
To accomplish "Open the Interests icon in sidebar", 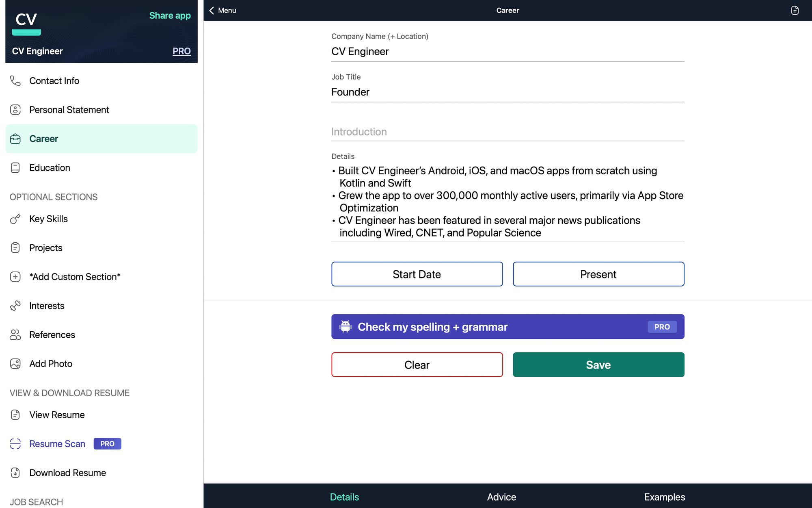I will [x=16, y=305].
